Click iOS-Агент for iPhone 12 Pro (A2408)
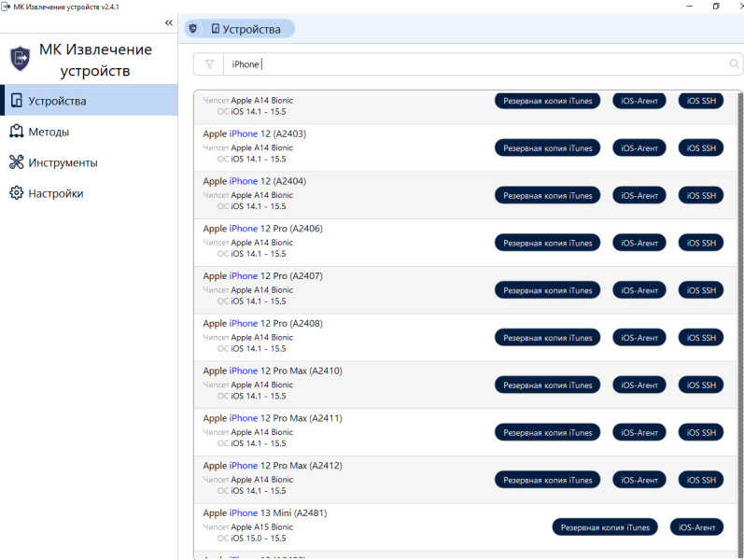Screen dimensions: 744x560 point(639,338)
